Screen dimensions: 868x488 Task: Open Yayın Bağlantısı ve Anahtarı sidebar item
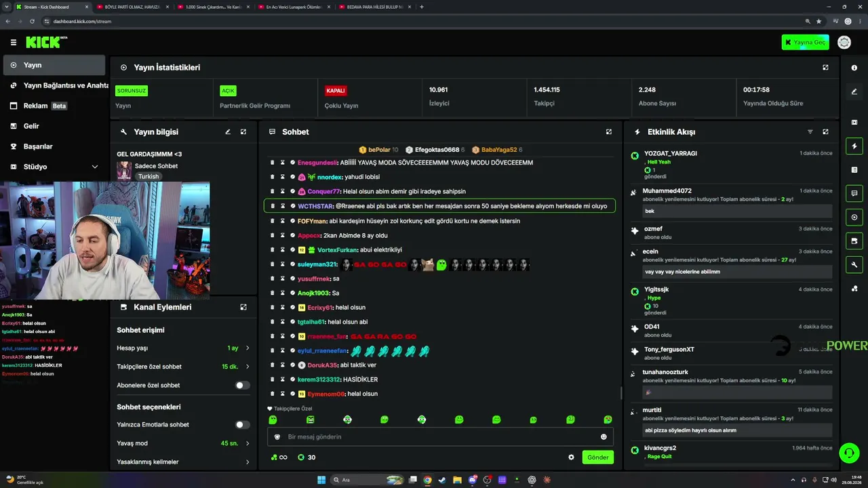(54, 85)
